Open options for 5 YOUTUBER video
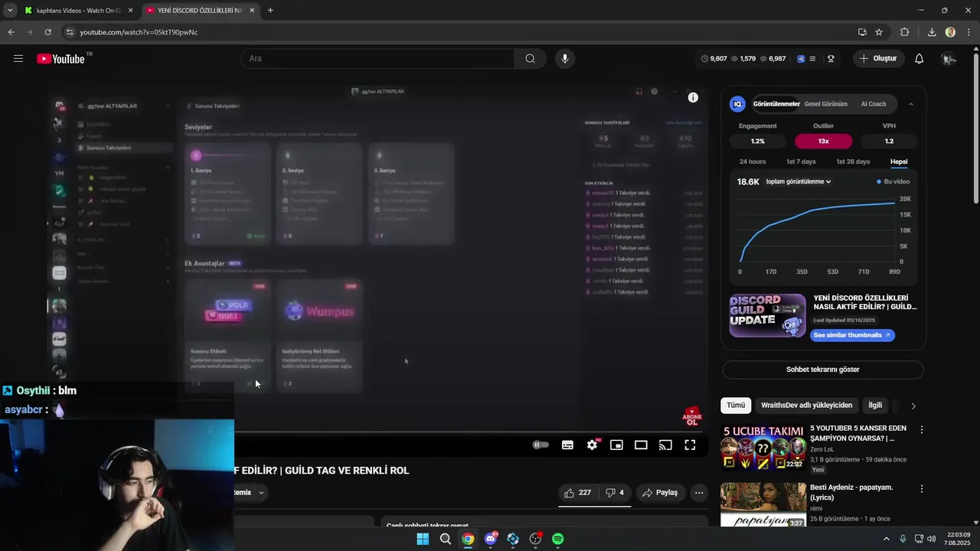Screen dimensions: 980x551 tap(922, 430)
